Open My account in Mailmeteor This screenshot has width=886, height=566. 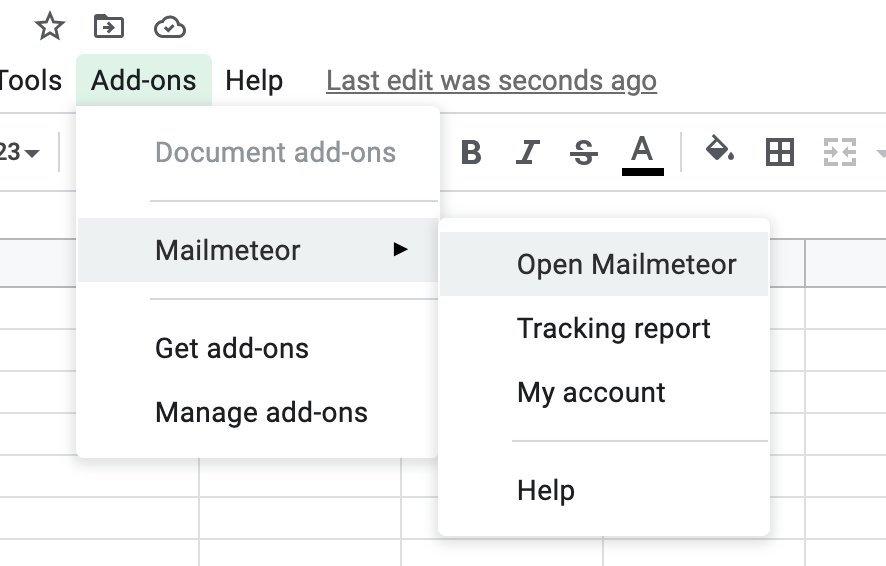(603, 392)
